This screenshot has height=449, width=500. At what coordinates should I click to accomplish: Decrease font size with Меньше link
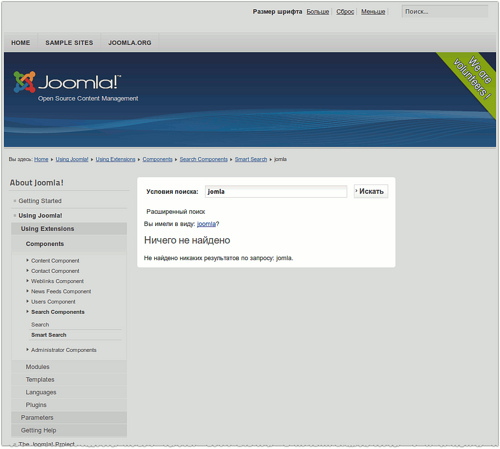tap(373, 12)
